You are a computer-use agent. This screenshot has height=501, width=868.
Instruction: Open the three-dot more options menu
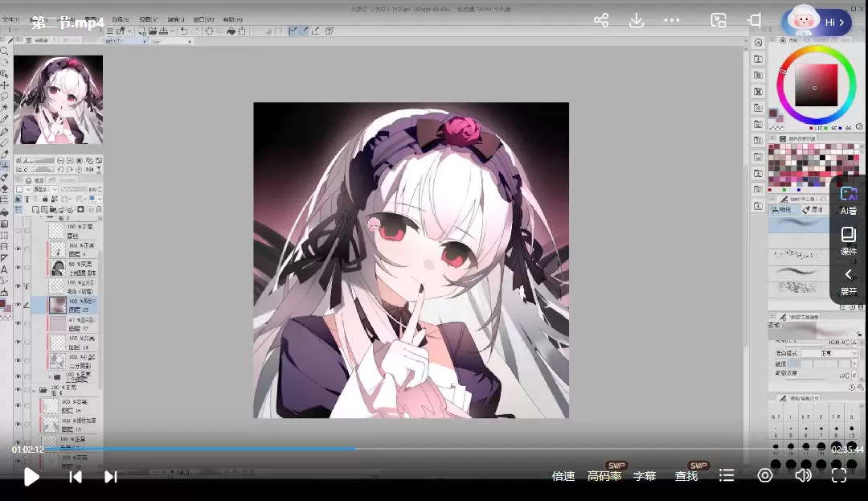tap(671, 20)
